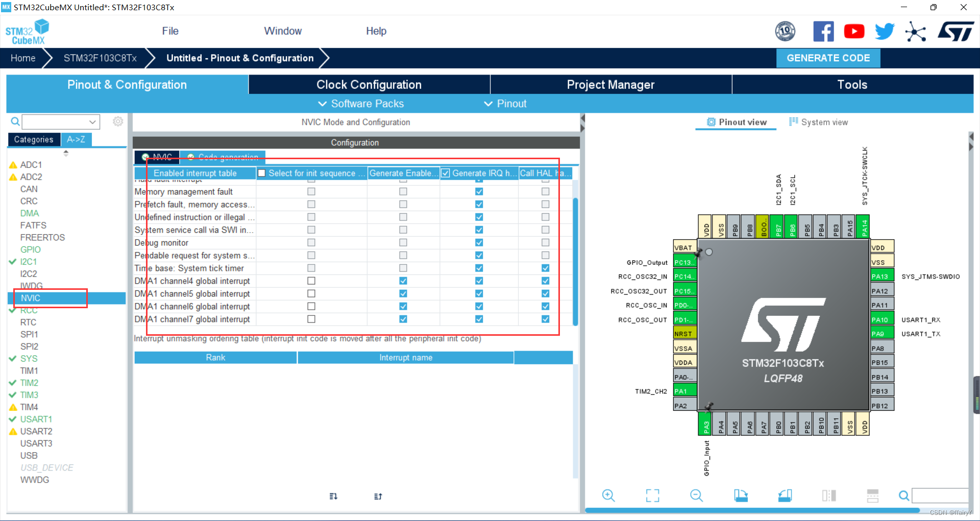Click the STM32CubeMX logo

[27, 32]
